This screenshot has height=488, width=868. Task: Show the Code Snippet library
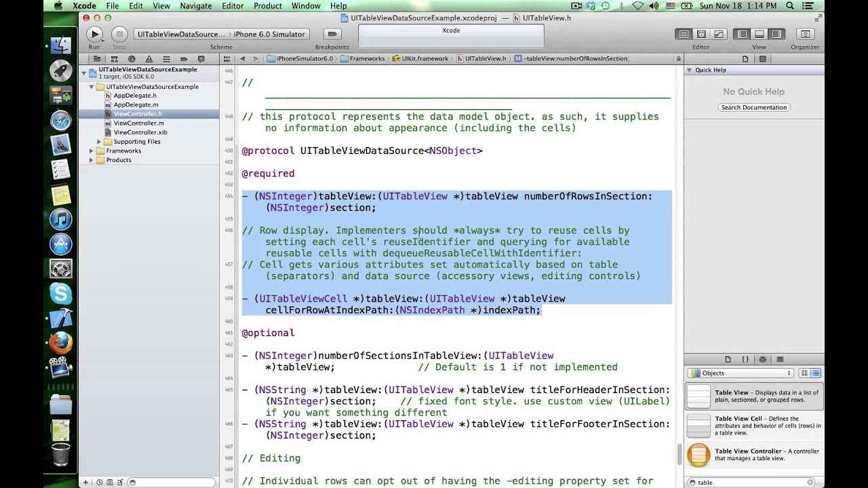(745, 359)
